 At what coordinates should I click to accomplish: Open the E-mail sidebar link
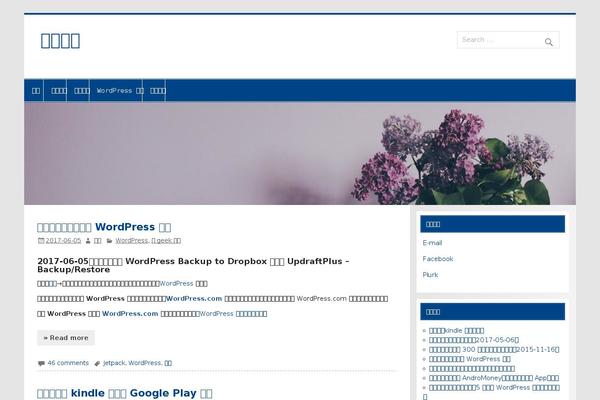pos(432,243)
